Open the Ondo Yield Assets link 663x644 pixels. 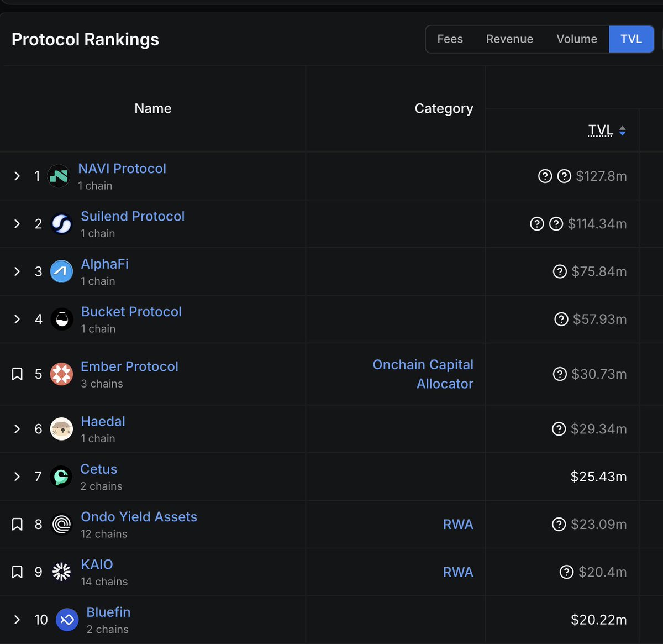(x=139, y=517)
